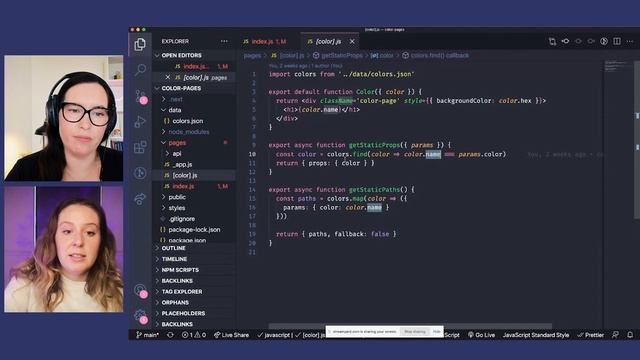The image size is (640, 360).
Task: Click the sync changes status bar icon
Action: coord(170,335)
